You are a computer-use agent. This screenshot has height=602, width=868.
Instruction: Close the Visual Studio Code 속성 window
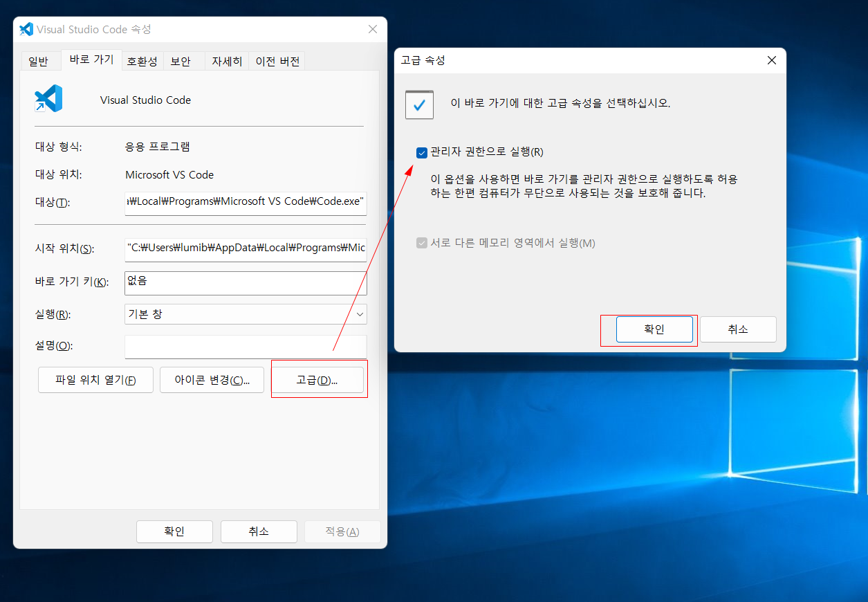(373, 29)
